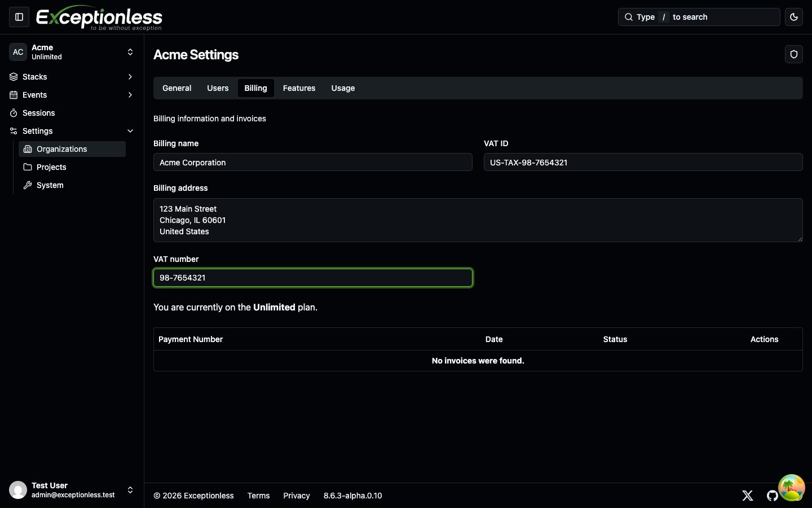Image resolution: width=812 pixels, height=508 pixels.
Task: Toggle dark mode moon icon
Action: [x=794, y=17]
